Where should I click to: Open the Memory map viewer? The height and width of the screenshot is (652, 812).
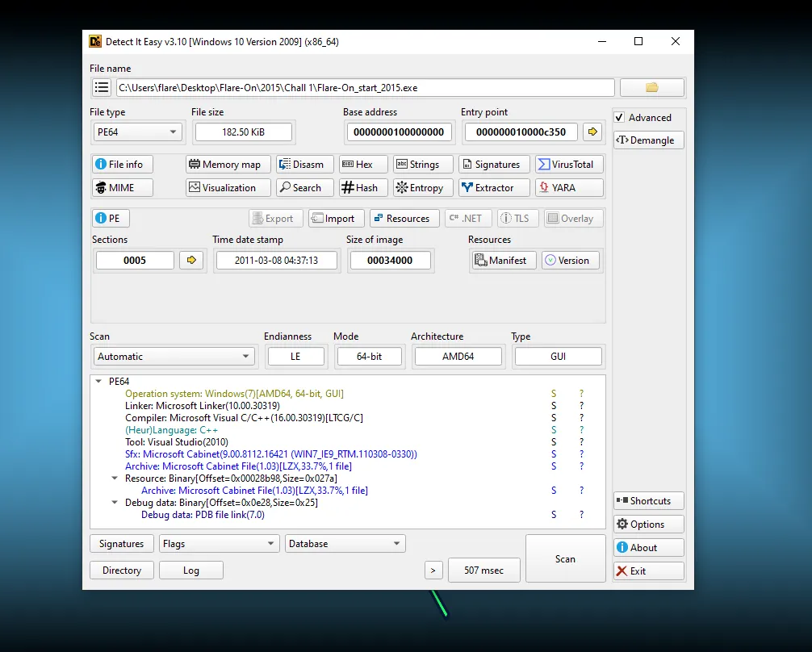[x=224, y=164]
